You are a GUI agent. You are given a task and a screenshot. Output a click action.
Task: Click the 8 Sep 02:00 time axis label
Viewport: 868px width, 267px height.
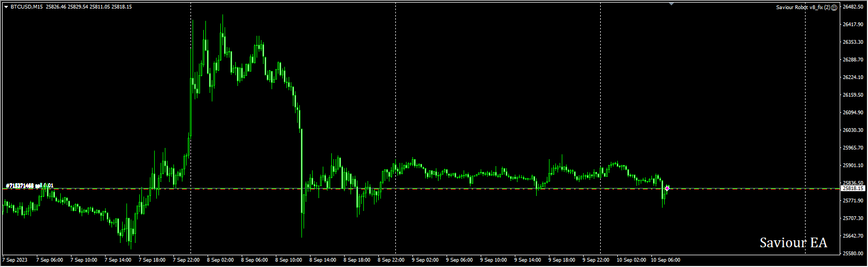pos(220,260)
